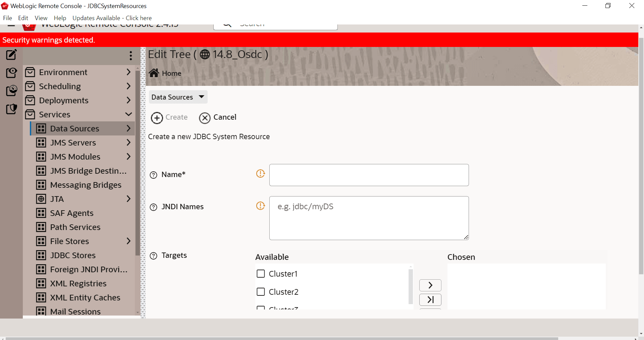Click the Security warnings detected banner

(x=319, y=40)
